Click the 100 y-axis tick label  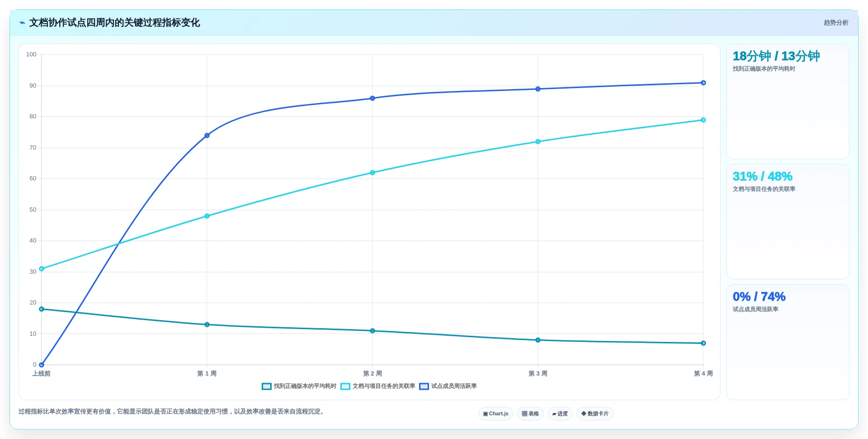(31, 54)
